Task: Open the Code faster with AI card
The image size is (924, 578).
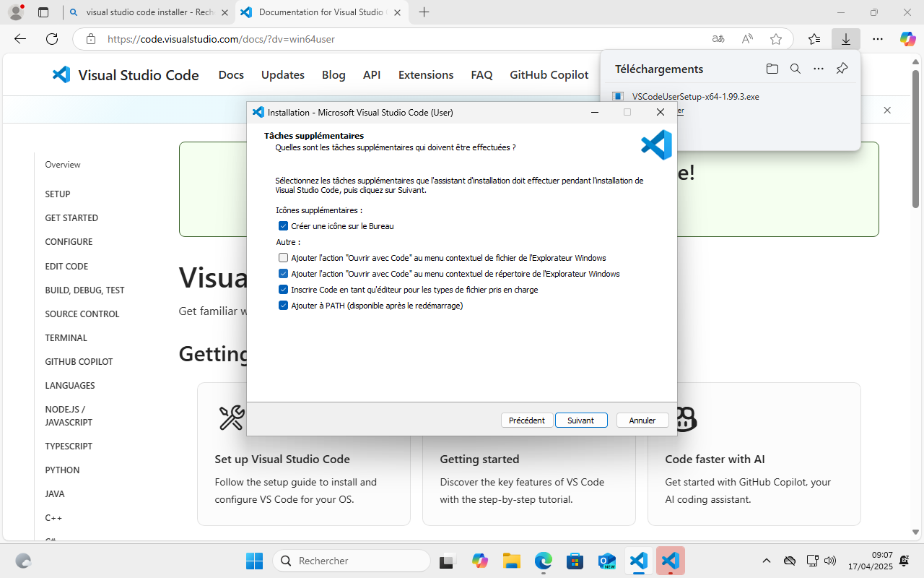Action: coord(754,454)
